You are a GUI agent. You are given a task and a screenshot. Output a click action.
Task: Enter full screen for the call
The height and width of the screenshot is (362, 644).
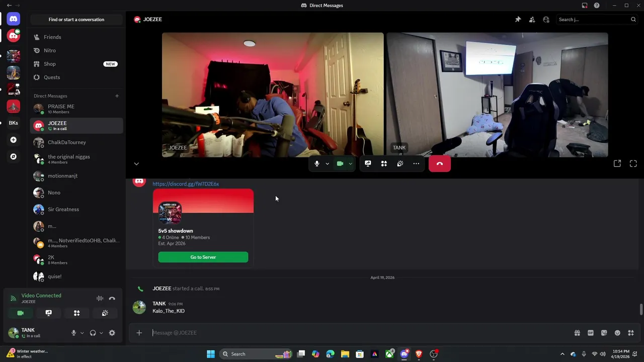coord(633,163)
